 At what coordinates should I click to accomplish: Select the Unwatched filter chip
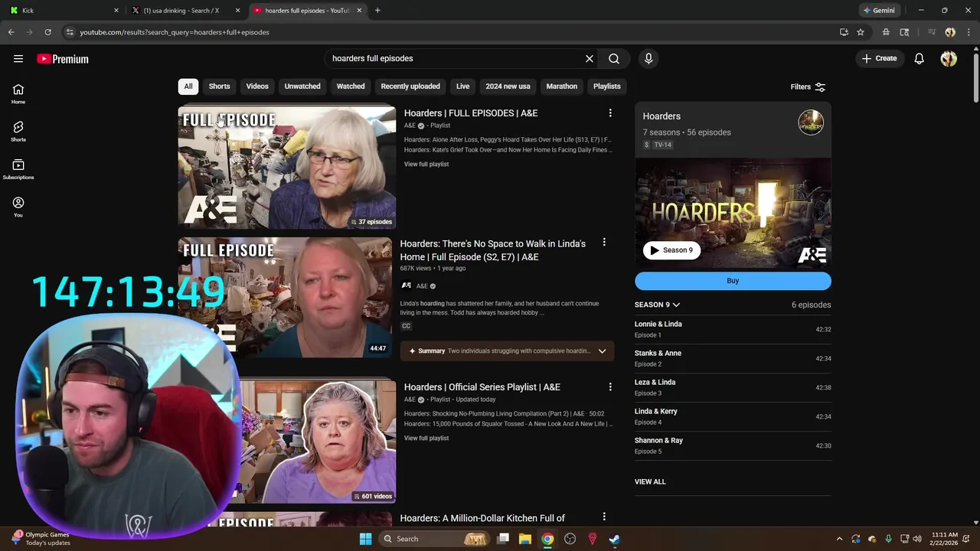[302, 86]
